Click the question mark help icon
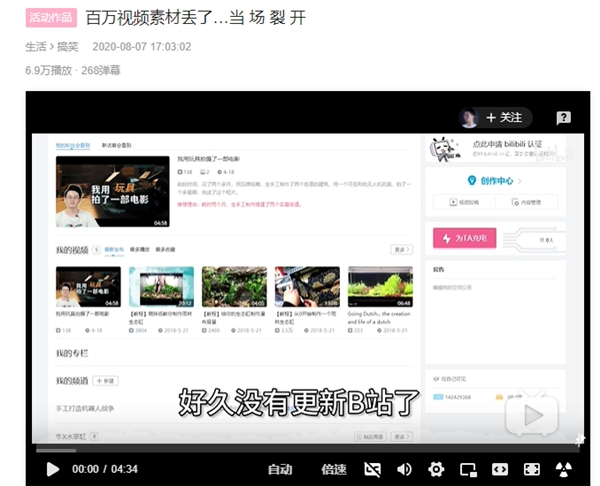This screenshot has height=486, width=600. click(x=563, y=118)
